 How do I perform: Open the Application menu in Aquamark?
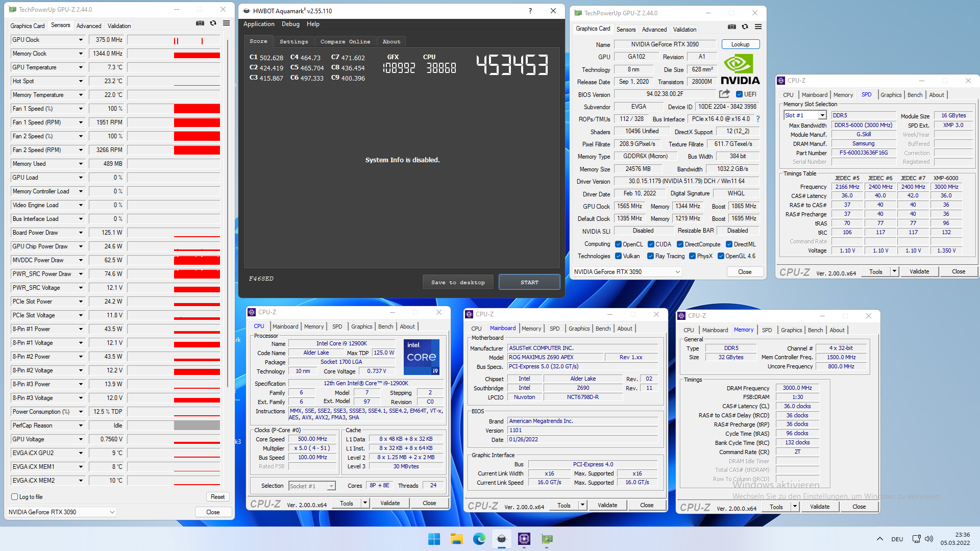tap(259, 24)
